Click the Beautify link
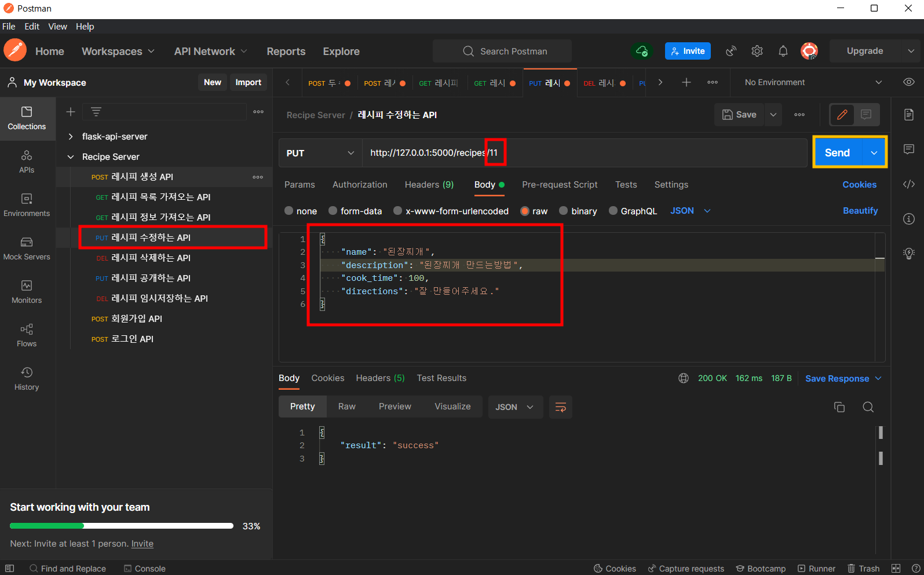The image size is (924, 575). [860, 211]
